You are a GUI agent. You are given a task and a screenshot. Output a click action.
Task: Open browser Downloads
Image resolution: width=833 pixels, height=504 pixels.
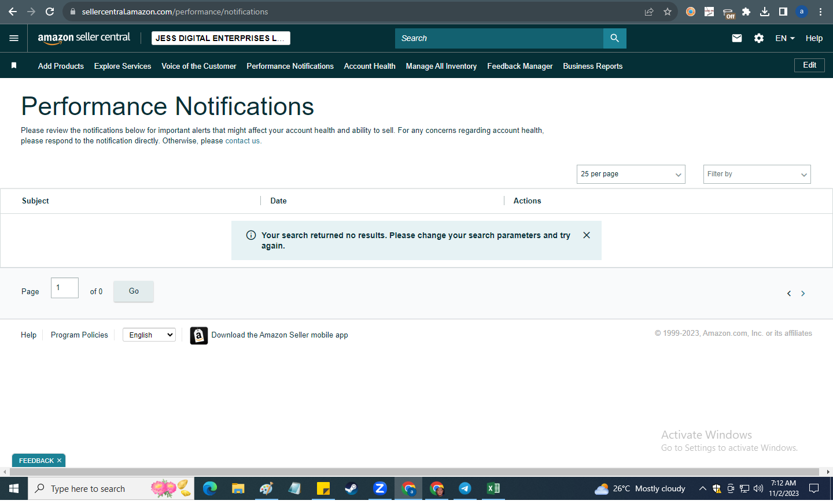click(x=765, y=12)
